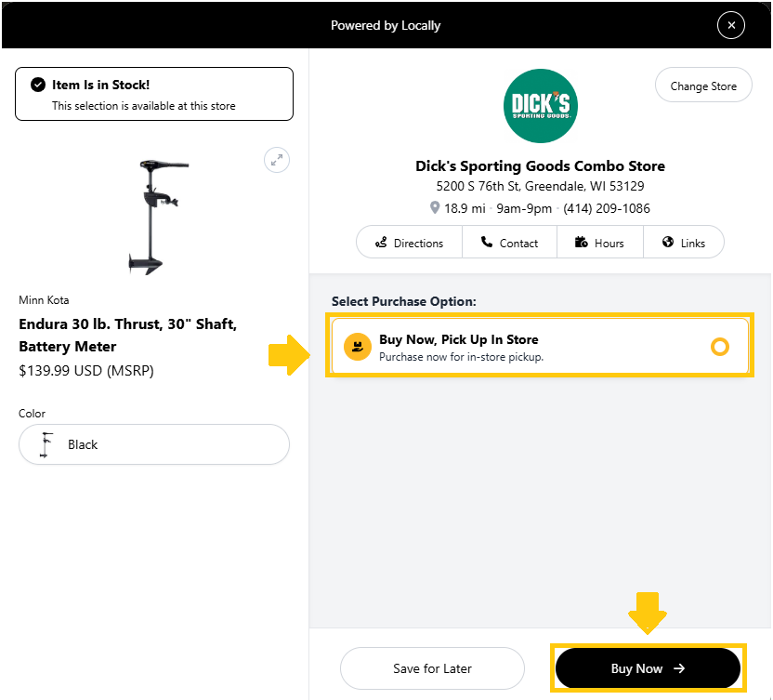Click the map pin distance icon
Screen dimensions: 773x700
click(x=434, y=207)
